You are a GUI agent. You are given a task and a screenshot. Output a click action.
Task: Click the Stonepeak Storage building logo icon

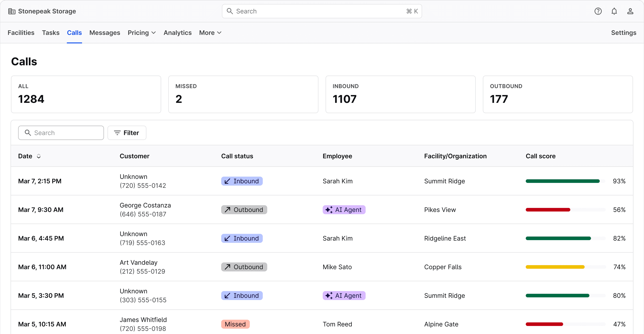tap(12, 11)
